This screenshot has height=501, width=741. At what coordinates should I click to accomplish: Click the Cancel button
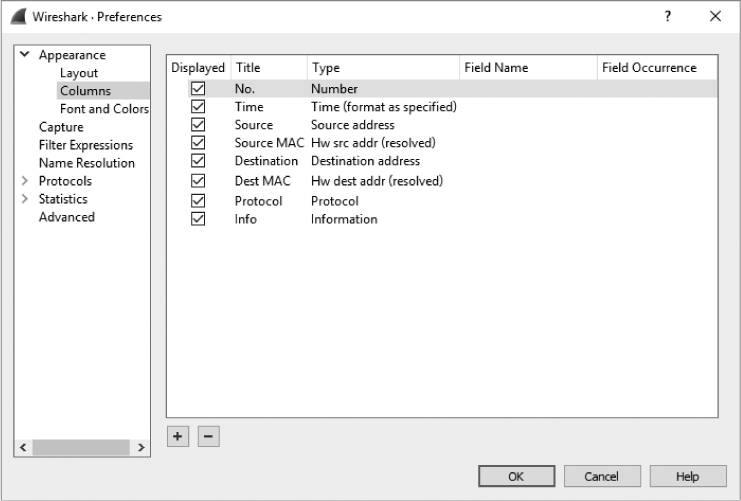pyautogui.click(x=602, y=477)
